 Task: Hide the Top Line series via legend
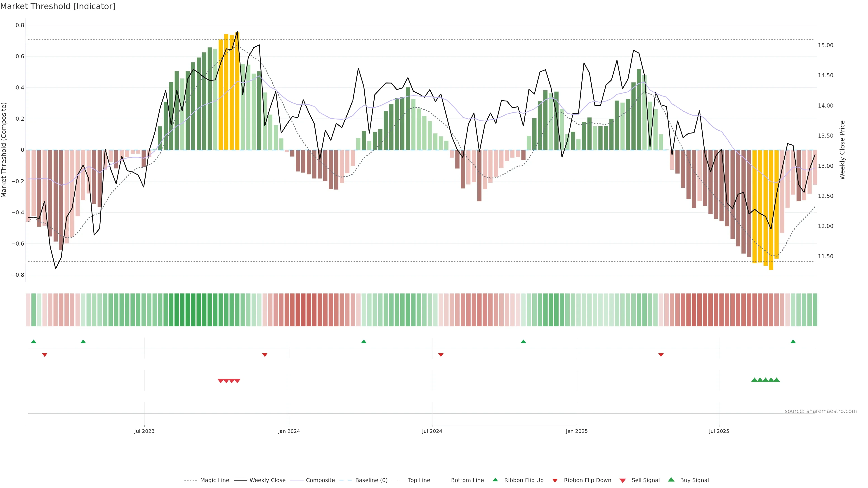tap(419, 480)
